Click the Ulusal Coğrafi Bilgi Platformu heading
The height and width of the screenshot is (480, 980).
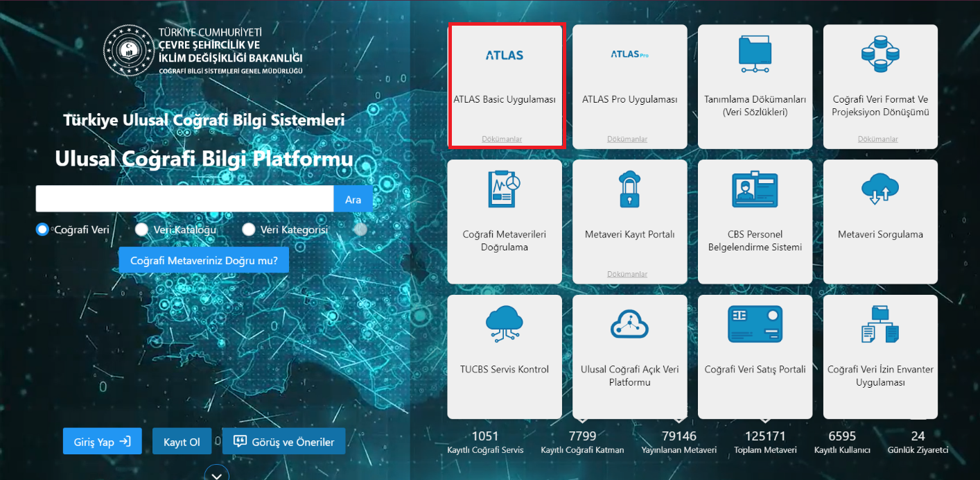point(204,160)
